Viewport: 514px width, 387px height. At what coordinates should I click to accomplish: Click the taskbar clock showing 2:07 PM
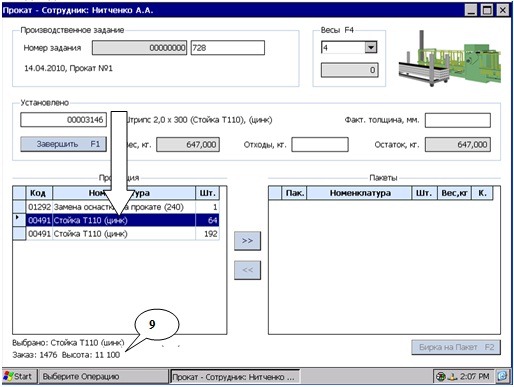[475, 377]
